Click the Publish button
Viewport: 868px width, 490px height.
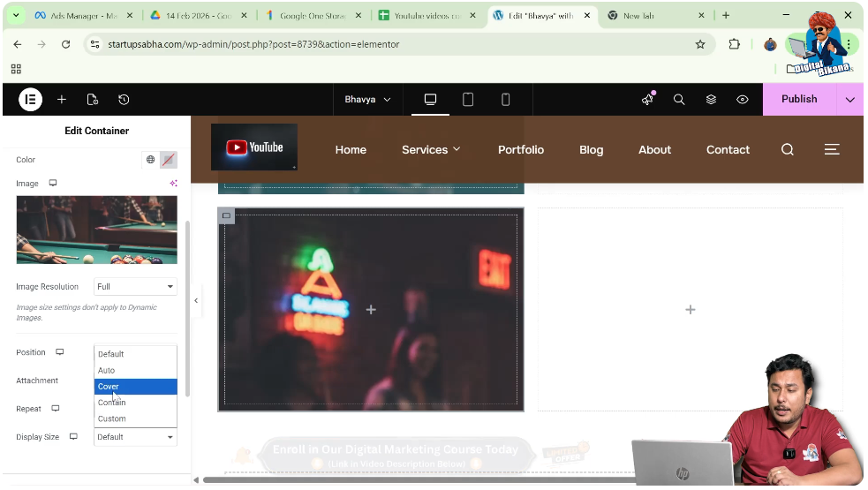pos(798,100)
